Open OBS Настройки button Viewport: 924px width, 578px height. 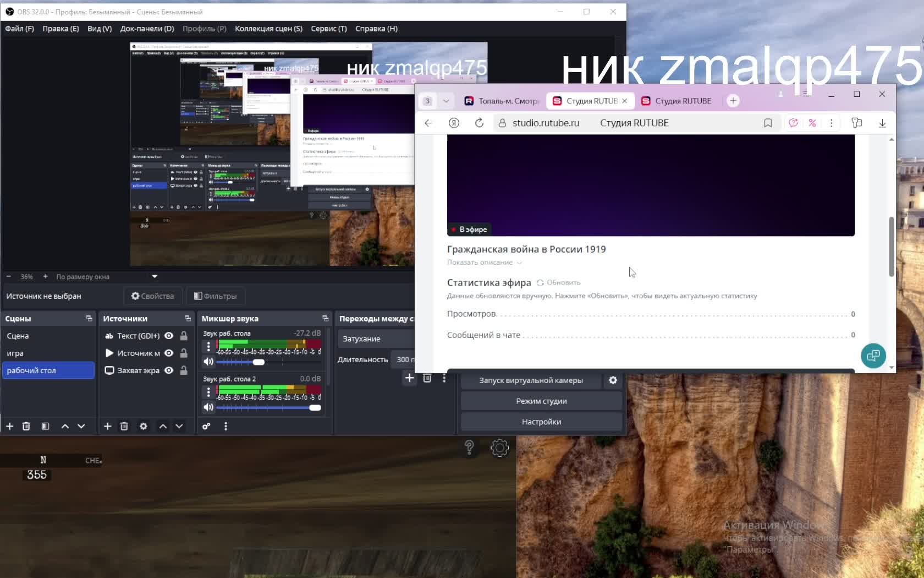541,422
